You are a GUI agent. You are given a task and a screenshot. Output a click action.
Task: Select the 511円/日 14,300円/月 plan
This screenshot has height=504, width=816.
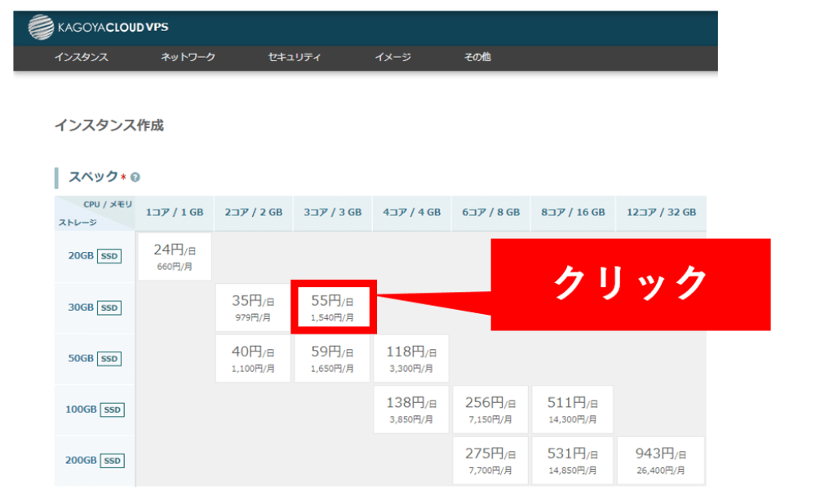(573, 409)
